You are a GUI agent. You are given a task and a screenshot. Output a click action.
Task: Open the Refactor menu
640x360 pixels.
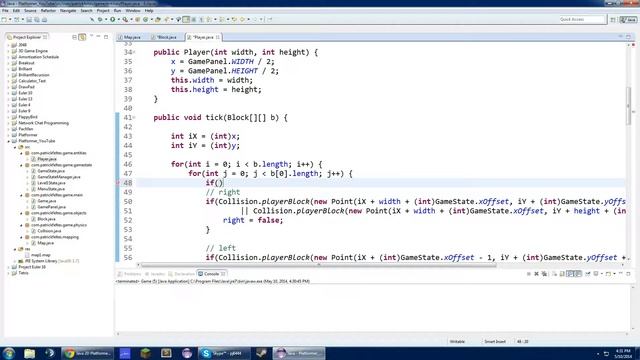[48, 11]
